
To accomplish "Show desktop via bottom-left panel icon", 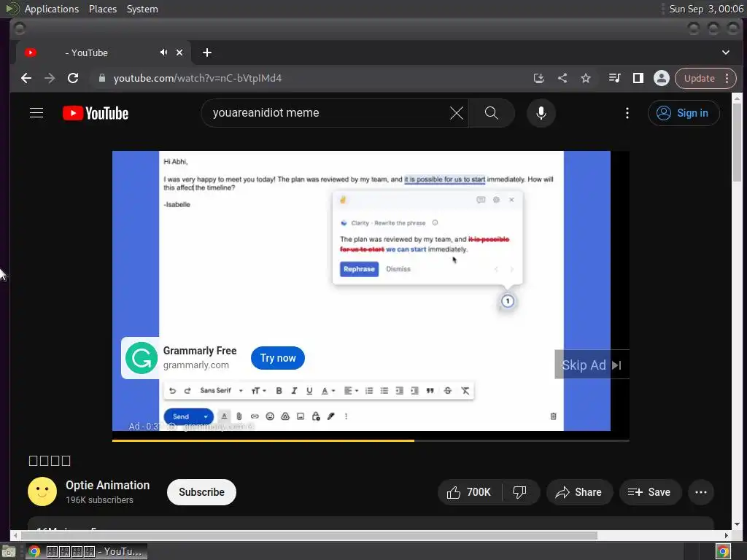I will 8,551.
